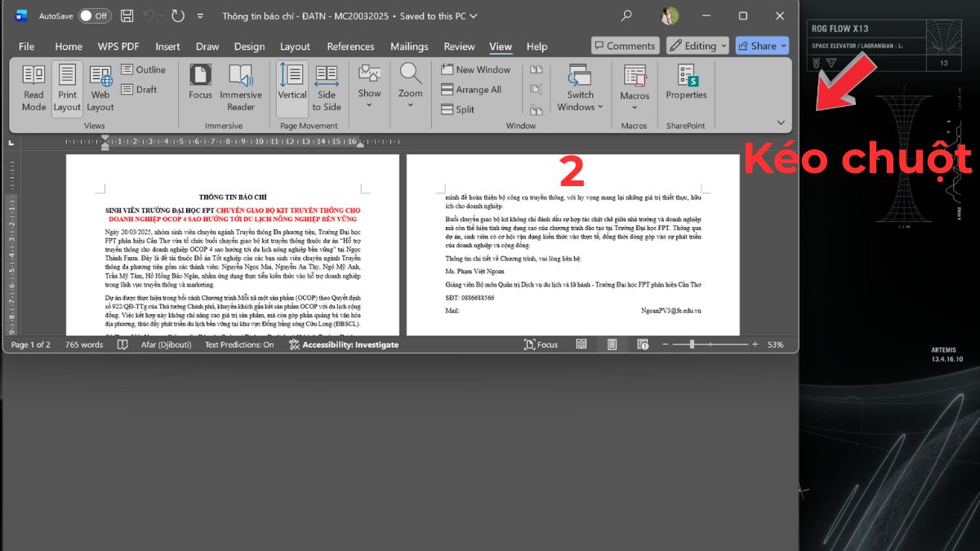The width and height of the screenshot is (980, 551).
Task: Switch to the References ribbon tab
Action: (x=350, y=47)
